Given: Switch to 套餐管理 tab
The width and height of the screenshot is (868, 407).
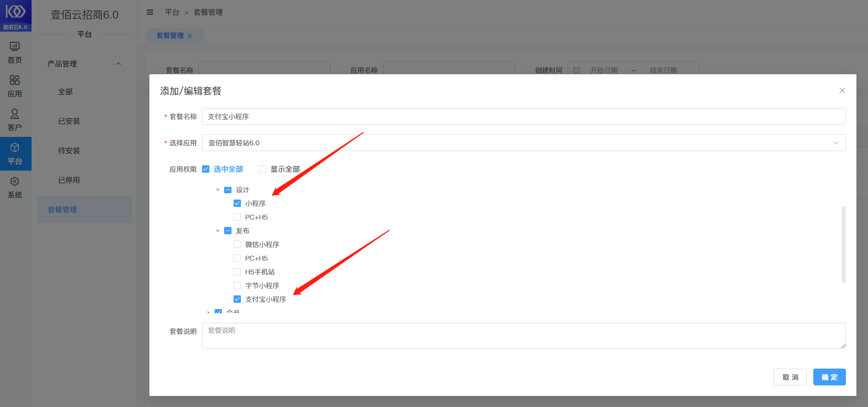Looking at the screenshot, I should (x=170, y=36).
